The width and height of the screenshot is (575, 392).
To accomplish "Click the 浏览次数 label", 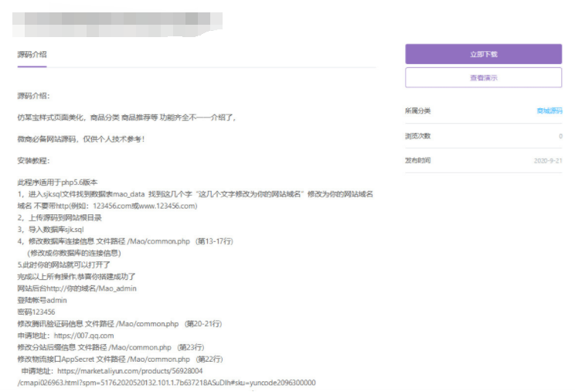I will point(418,136).
